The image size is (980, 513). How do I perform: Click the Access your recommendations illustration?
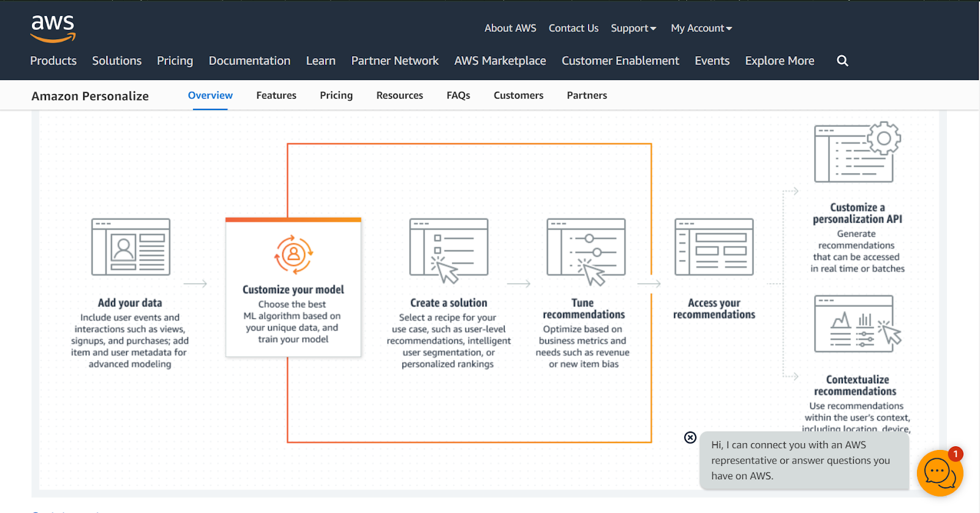(714, 247)
